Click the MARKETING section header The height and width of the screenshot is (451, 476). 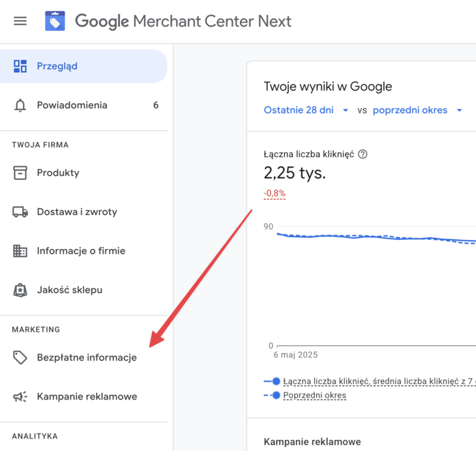click(x=36, y=330)
